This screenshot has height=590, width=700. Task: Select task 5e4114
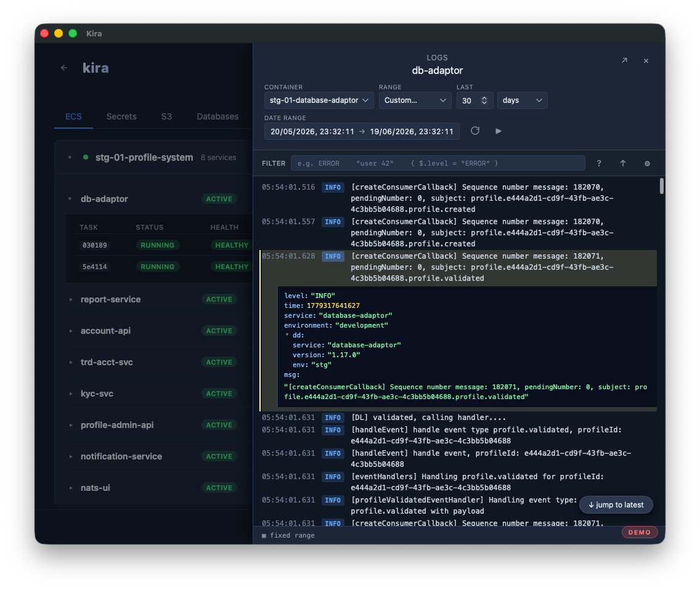pos(95,267)
